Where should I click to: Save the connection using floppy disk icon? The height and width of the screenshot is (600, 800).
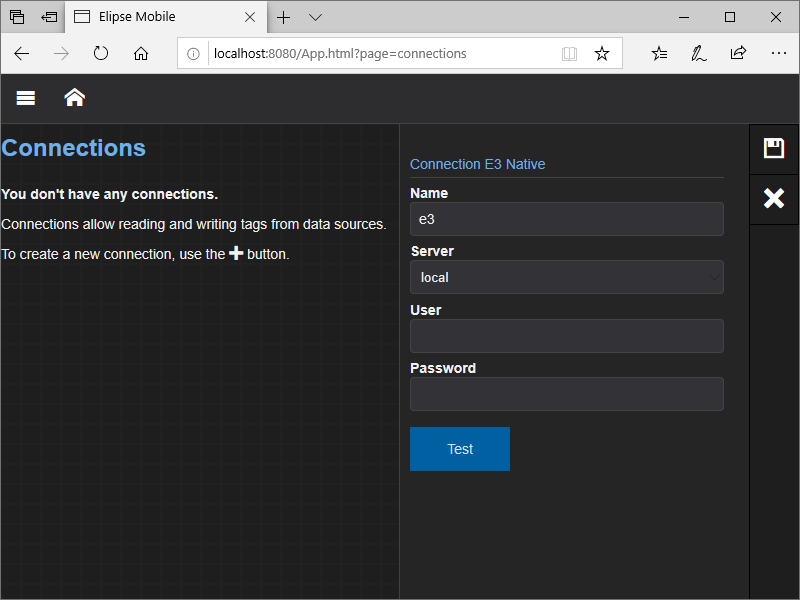click(773, 148)
